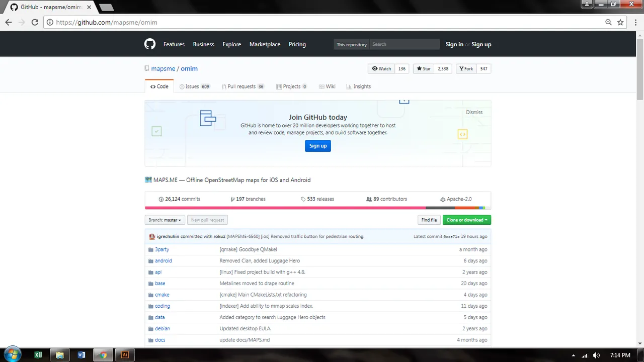Open the Pull requests tab
Viewport: 644px width, 362px height.
click(243, 86)
